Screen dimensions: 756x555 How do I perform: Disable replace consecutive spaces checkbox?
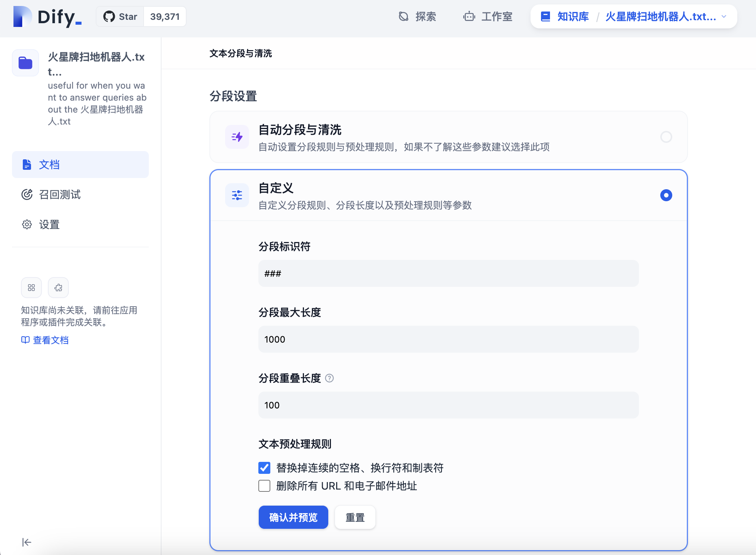(x=264, y=468)
